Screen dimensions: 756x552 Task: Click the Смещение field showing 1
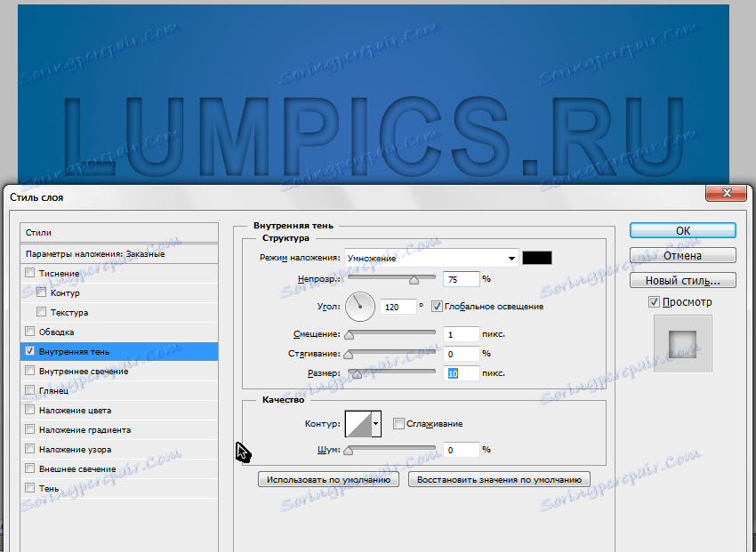tap(462, 334)
